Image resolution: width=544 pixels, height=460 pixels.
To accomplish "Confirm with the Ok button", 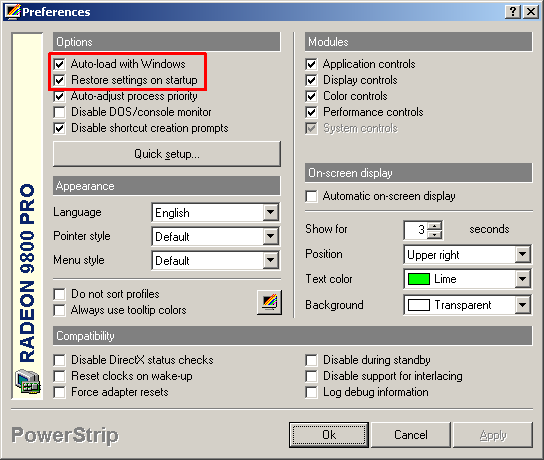I will pos(329,435).
